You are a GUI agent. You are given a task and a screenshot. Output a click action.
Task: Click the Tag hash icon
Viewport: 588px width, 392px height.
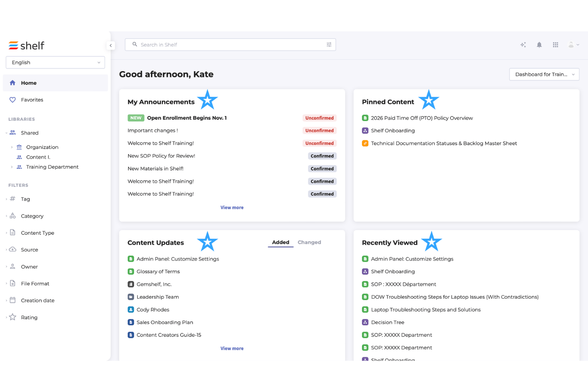tap(13, 199)
